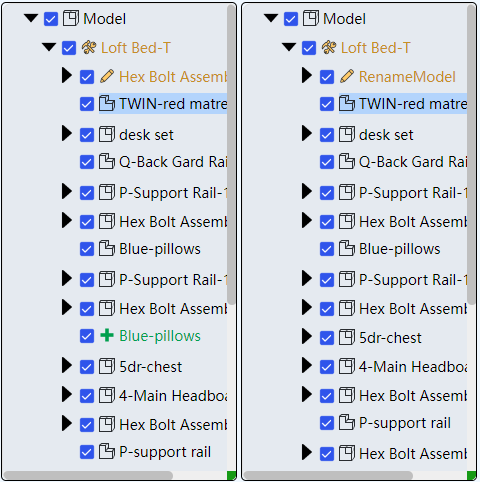Select the RenameModel tree entry

[407, 77]
